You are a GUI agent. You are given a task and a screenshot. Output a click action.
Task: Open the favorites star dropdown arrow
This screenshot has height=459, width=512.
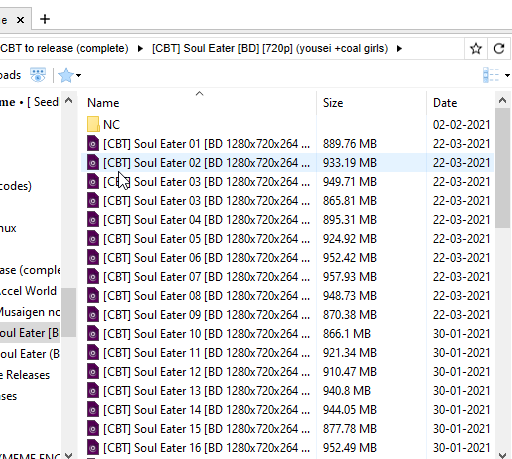click(x=78, y=76)
